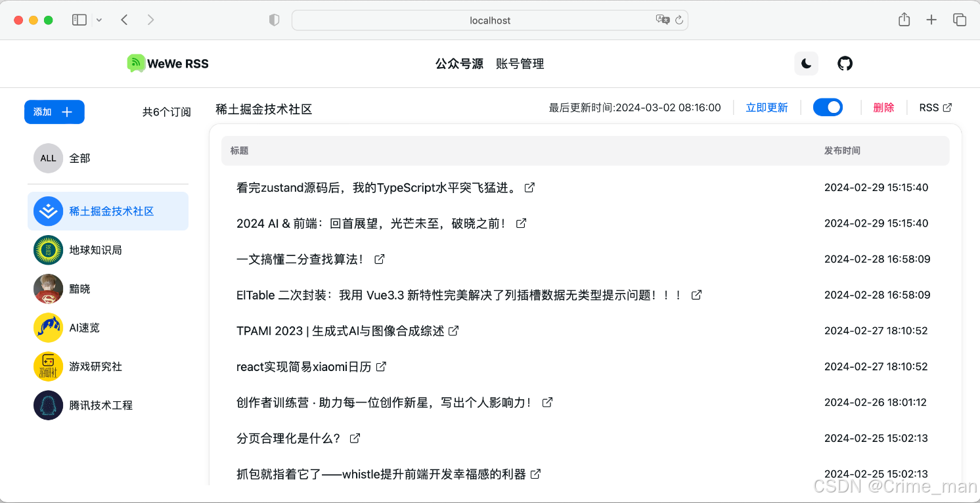The height and width of the screenshot is (503, 980).
Task: Go forward with Safari forward arrow
Action: 151,20
